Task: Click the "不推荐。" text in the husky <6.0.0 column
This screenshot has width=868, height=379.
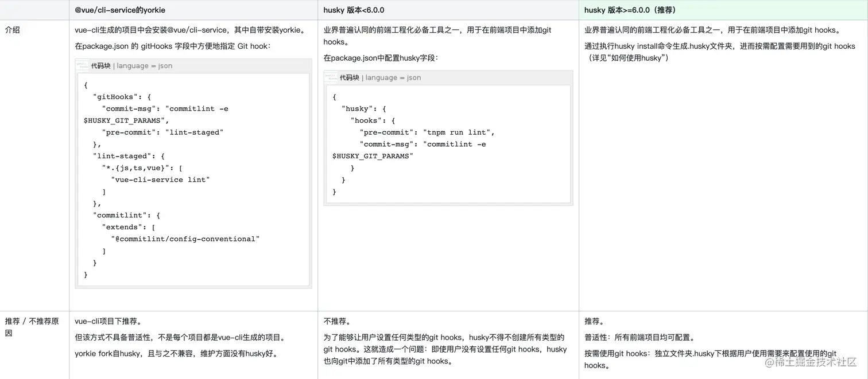Action: pyautogui.click(x=337, y=321)
